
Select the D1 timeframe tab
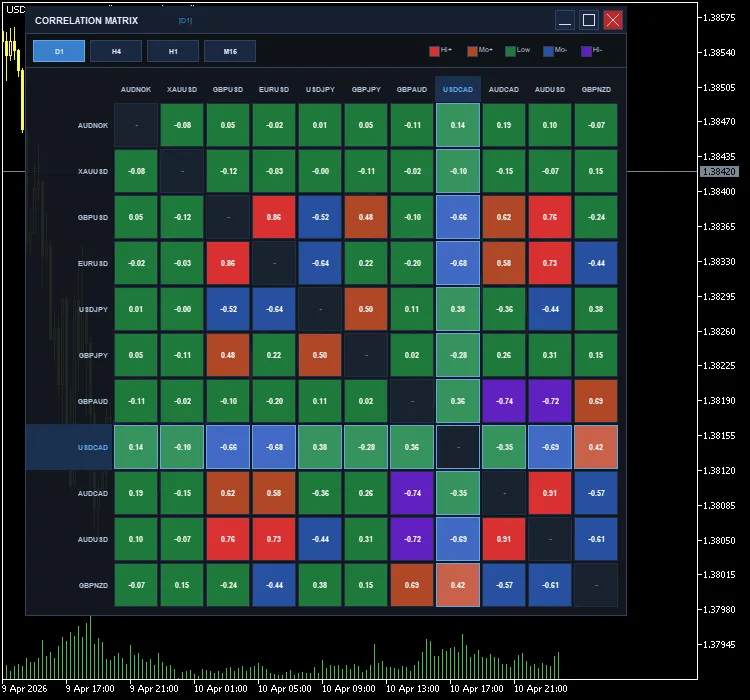[59, 51]
